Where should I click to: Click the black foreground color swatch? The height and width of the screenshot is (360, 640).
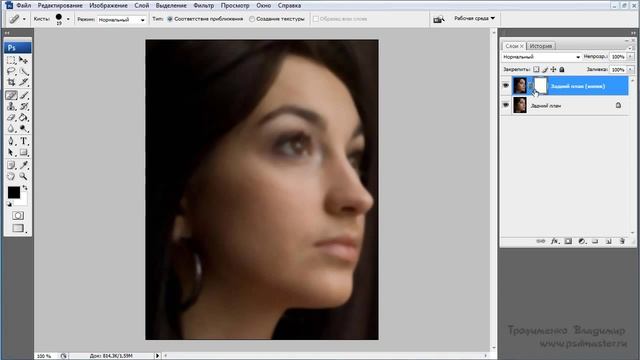tap(13, 192)
